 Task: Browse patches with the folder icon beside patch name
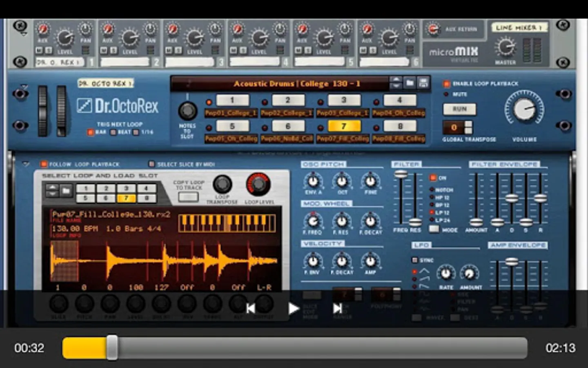410,83
